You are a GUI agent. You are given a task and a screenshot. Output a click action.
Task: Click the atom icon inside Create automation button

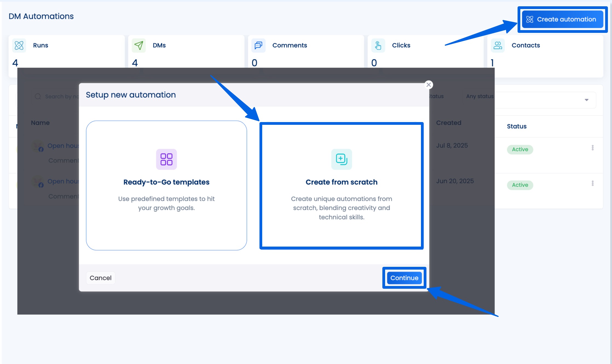click(530, 19)
